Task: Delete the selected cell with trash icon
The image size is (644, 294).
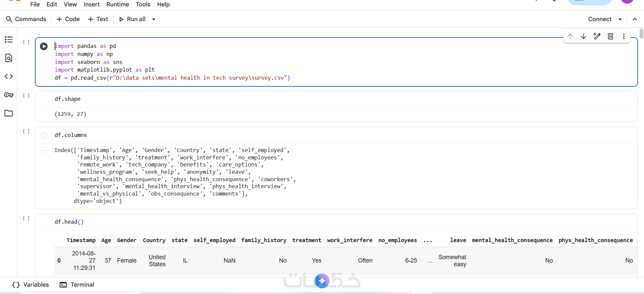Action: [x=610, y=36]
